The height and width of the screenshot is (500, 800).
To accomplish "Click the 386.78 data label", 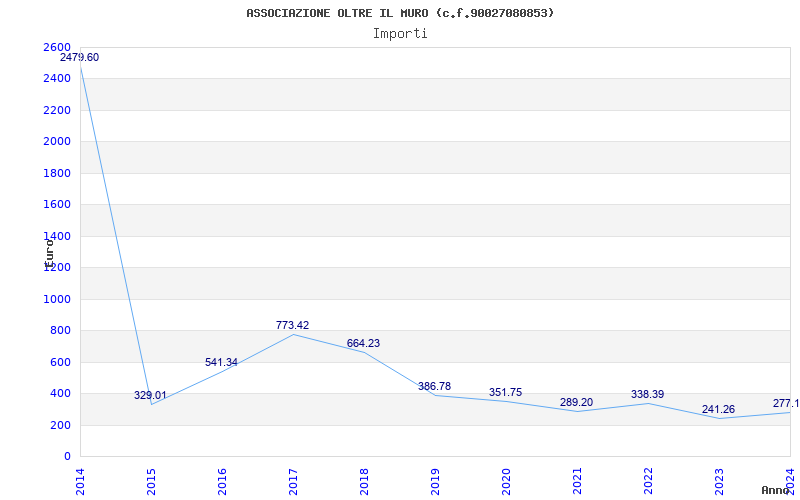I will pyautogui.click(x=434, y=386).
